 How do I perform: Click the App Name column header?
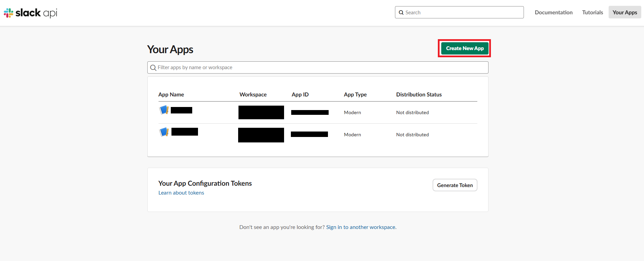171,94
